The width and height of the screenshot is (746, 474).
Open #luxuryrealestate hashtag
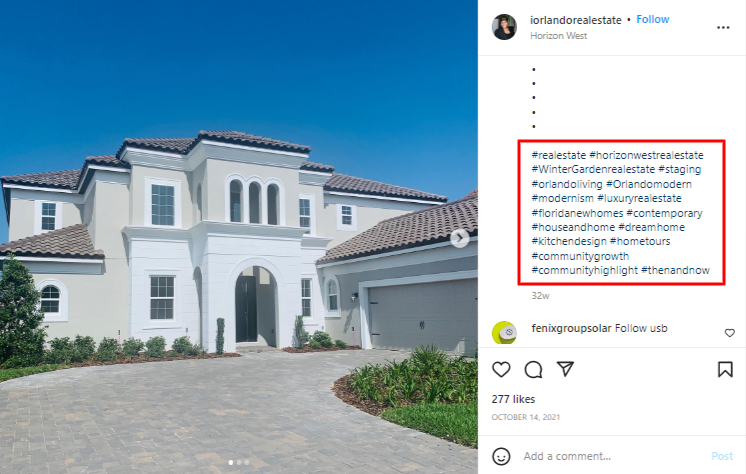click(x=639, y=198)
